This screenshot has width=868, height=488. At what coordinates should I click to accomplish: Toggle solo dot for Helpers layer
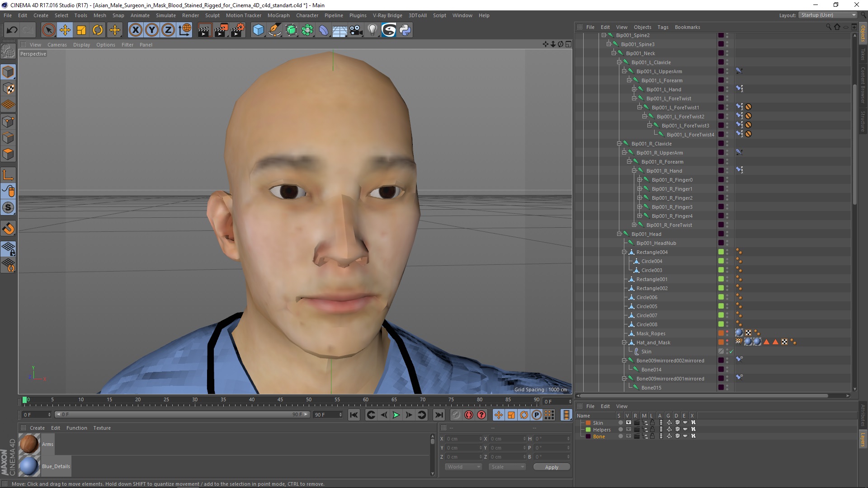click(620, 430)
